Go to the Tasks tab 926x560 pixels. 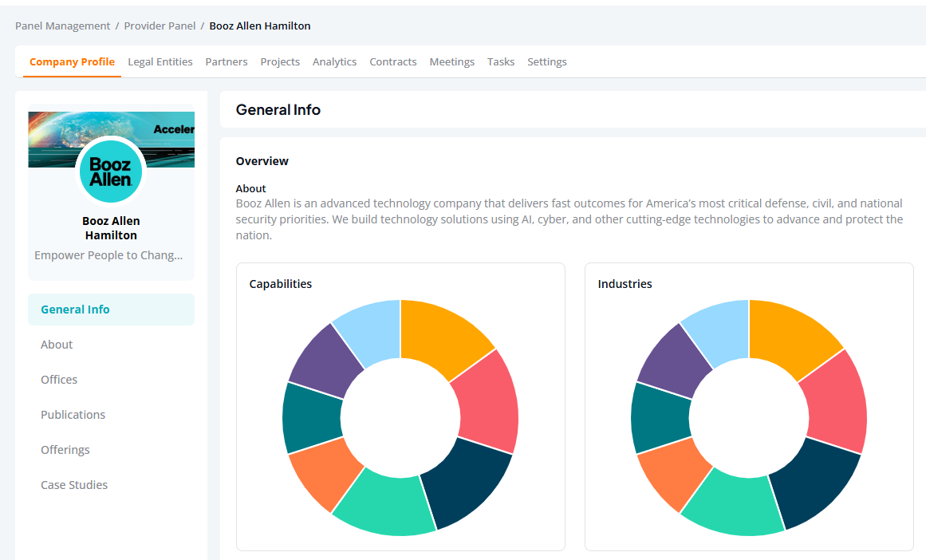tap(501, 62)
